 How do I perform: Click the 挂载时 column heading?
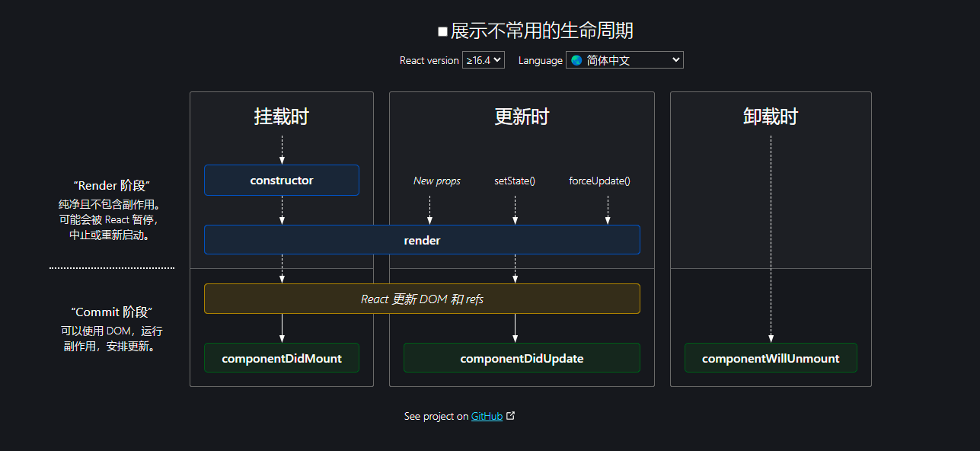tap(282, 117)
